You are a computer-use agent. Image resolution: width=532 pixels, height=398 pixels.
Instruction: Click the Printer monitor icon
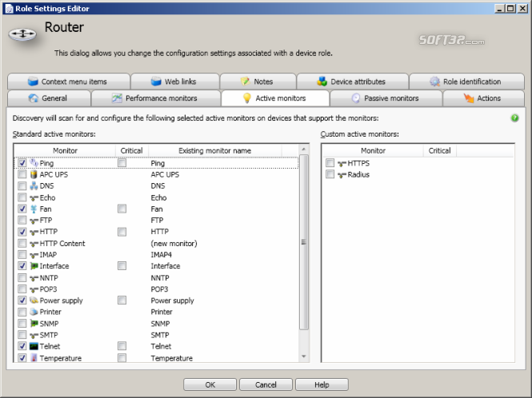(34, 312)
